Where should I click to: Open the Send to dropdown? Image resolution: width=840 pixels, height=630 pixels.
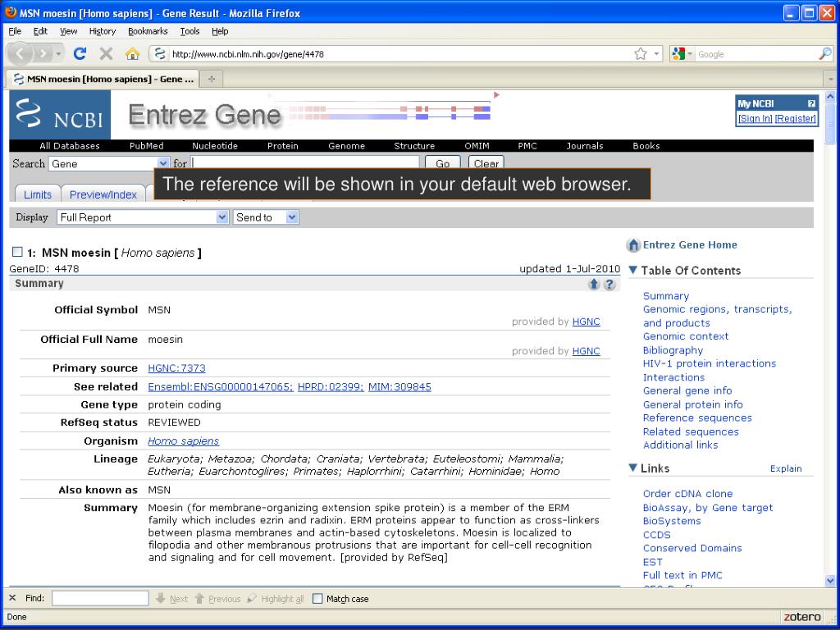click(266, 217)
